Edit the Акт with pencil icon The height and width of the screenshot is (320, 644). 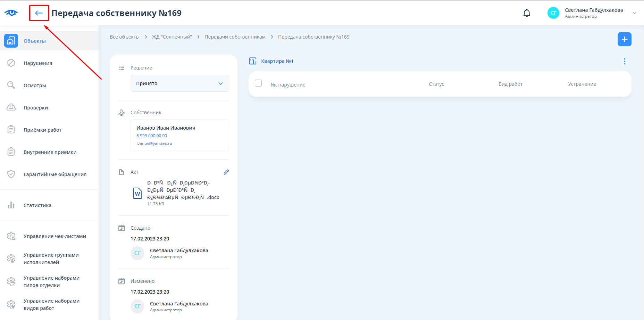coord(226,172)
